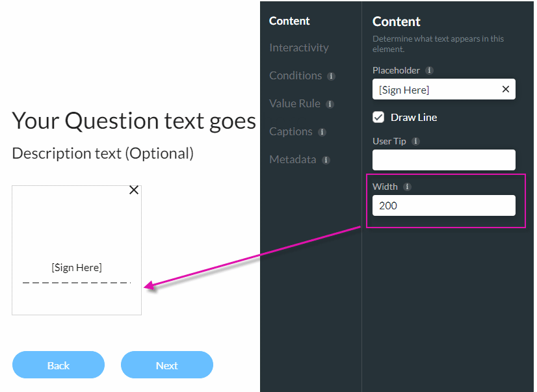The width and height of the screenshot is (537, 392).
Task: Switch to the Content tab
Action: pos(289,21)
